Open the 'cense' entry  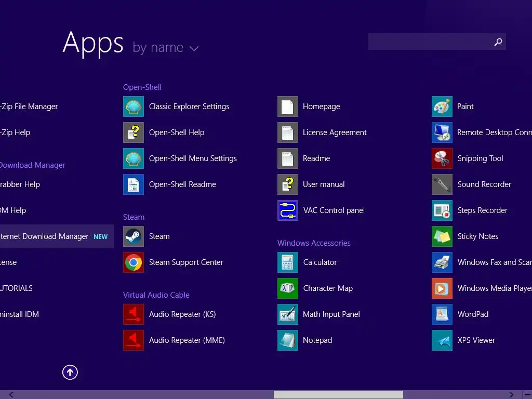coord(8,262)
